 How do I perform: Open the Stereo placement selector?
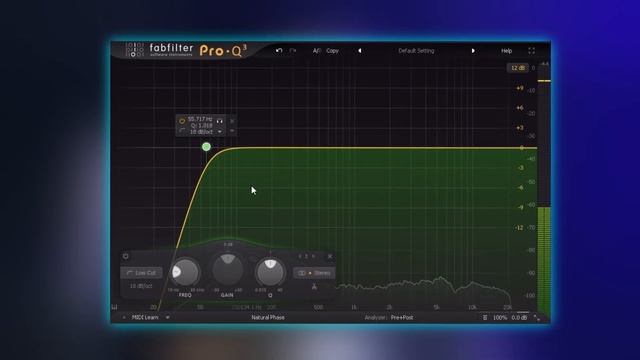[314, 273]
